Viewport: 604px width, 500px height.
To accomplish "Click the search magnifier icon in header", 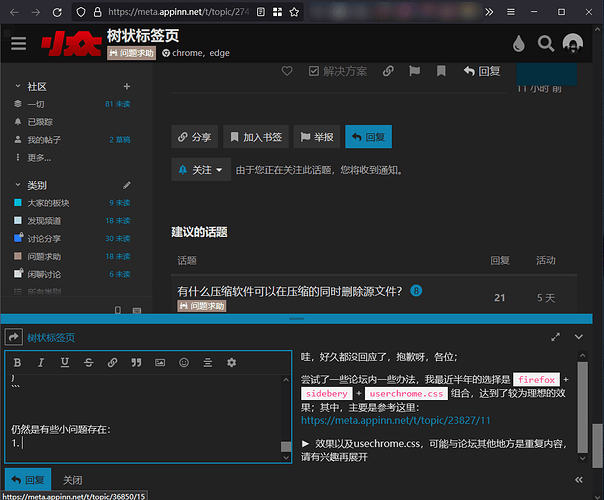I will tap(545, 44).
